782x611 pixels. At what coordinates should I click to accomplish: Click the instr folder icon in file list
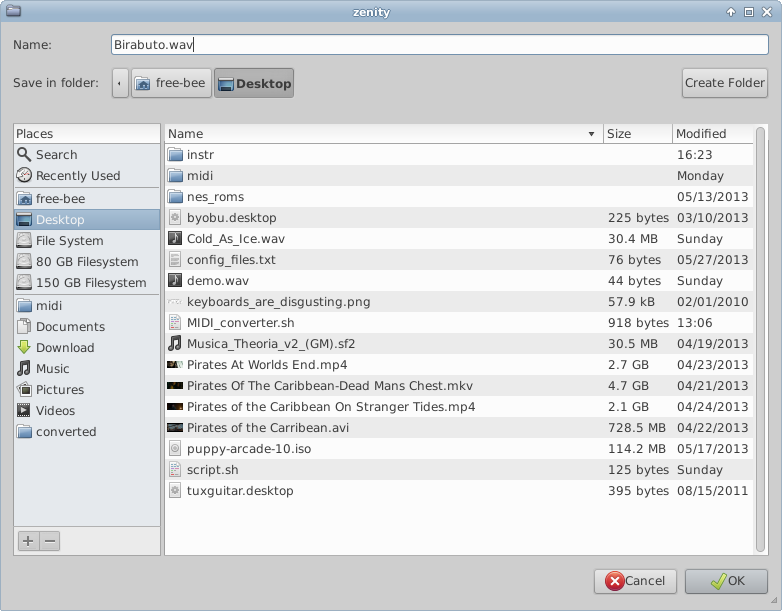[175, 155]
